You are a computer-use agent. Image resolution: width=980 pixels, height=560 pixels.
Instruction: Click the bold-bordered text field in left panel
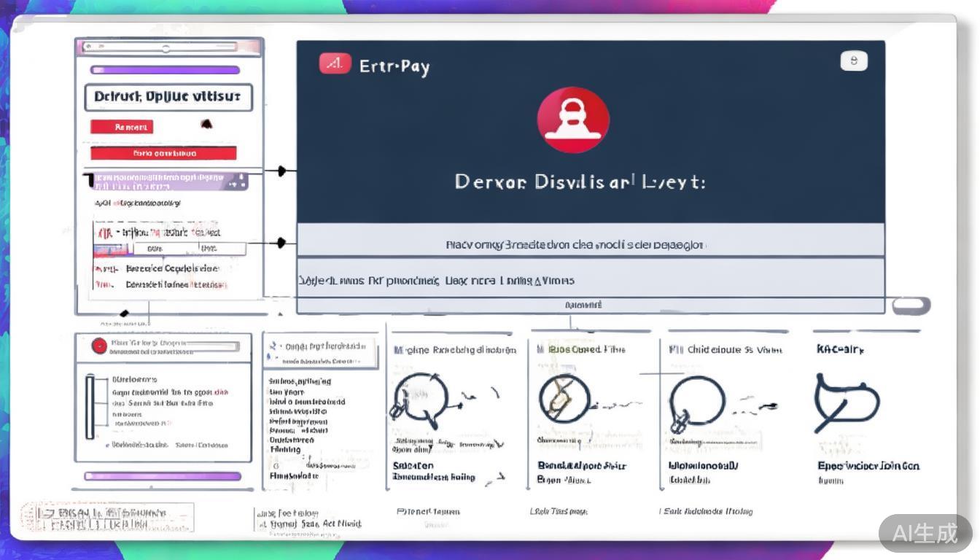[168, 97]
